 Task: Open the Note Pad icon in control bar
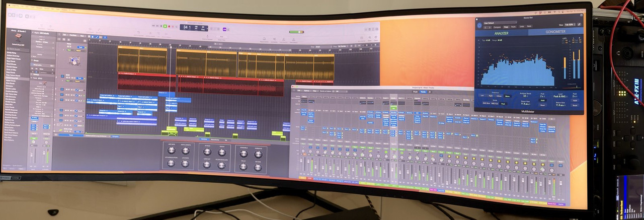tap(369, 29)
